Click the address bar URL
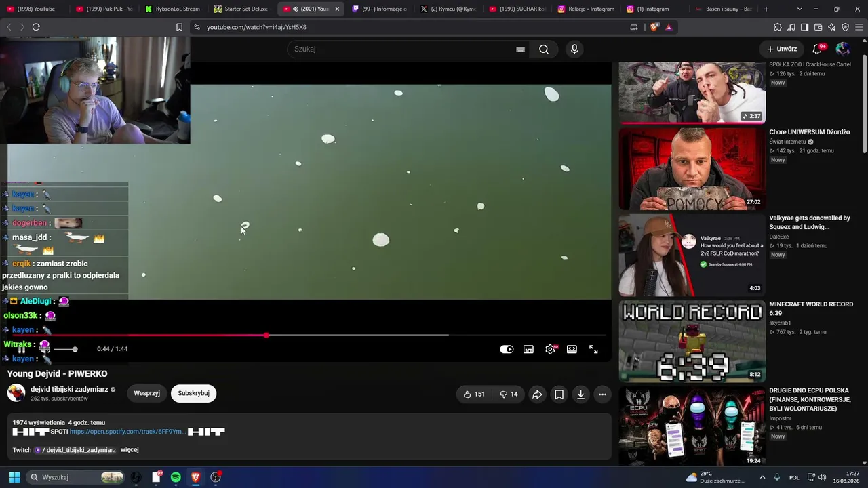The height and width of the screenshot is (488, 868). coord(256,27)
